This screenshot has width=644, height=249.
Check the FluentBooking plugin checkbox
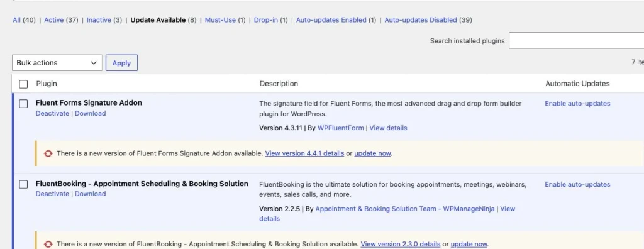[x=23, y=184]
